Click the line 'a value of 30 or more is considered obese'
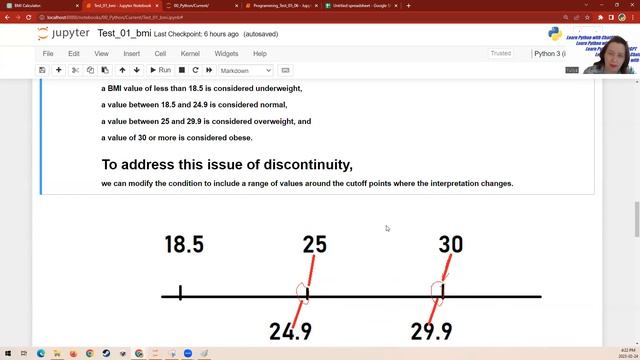The height and width of the screenshot is (360, 640). pos(177,138)
